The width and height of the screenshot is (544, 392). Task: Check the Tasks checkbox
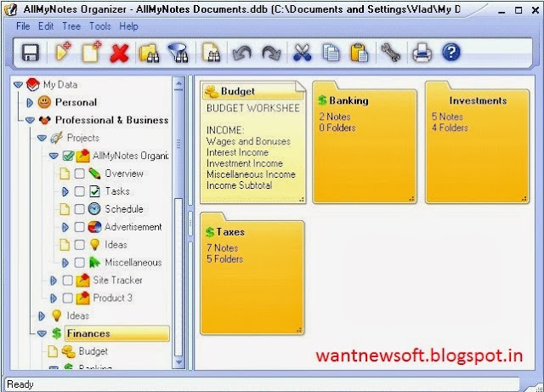click(79, 191)
